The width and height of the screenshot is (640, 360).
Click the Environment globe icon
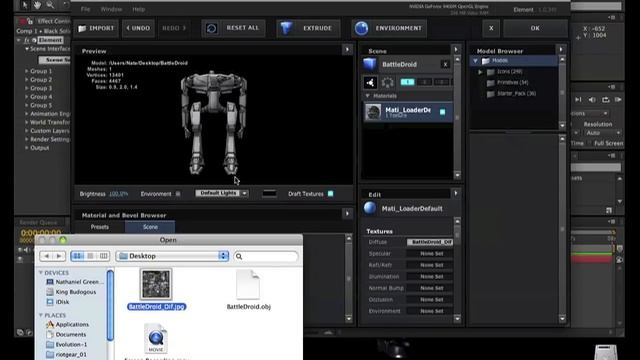tap(361, 28)
